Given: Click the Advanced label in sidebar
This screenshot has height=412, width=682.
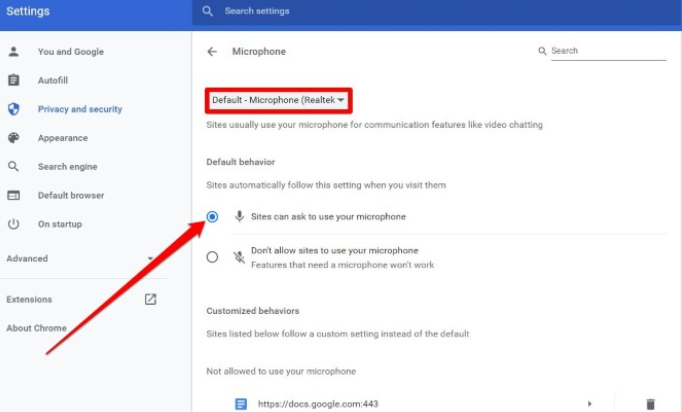Looking at the screenshot, I should [27, 258].
